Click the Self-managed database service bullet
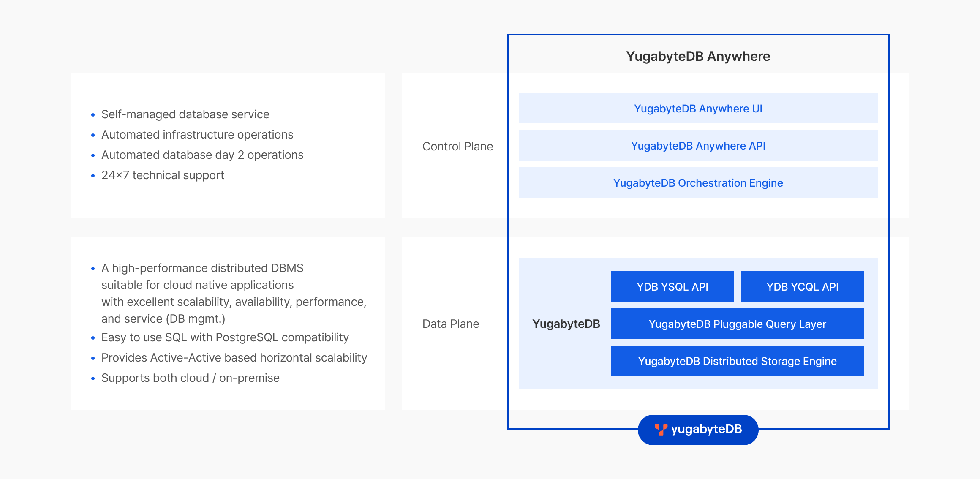The width and height of the screenshot is (980, 479). pos(185,114)
